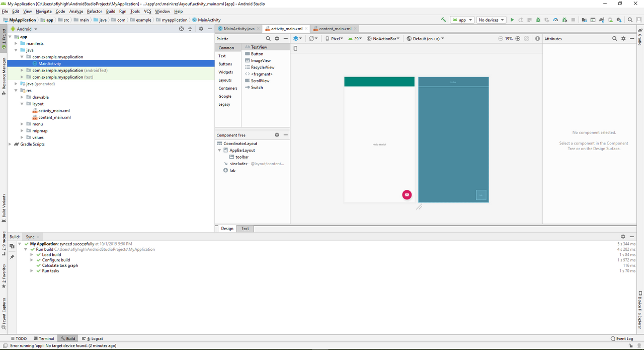Open the run configuration 'app' dropdown
644x350 pixels.
point(462,20)
